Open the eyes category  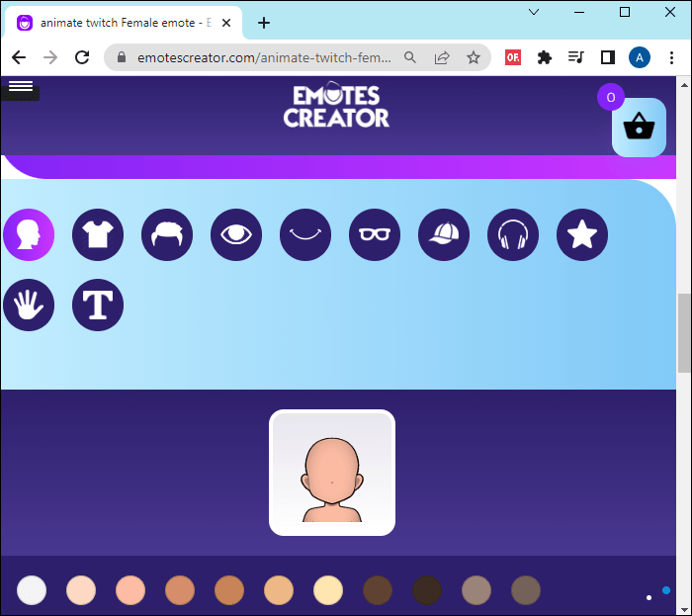(236, 234)
